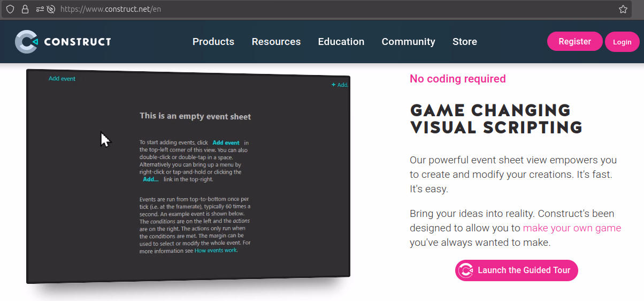Click the CONSTRUCT wordmark text

point(78,42)
